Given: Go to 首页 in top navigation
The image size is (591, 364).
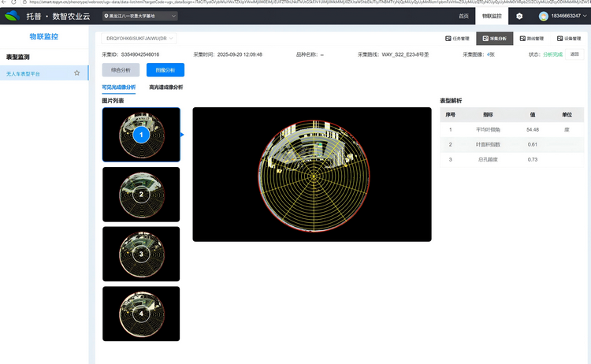Looking at the screenshot, I should 463,16.
